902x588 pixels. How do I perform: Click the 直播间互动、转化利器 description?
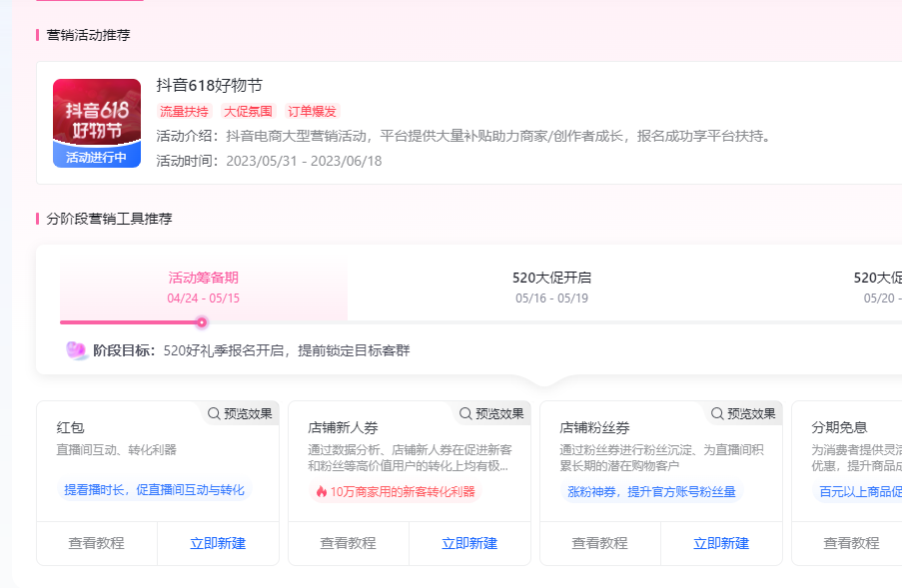coord(116,450)
